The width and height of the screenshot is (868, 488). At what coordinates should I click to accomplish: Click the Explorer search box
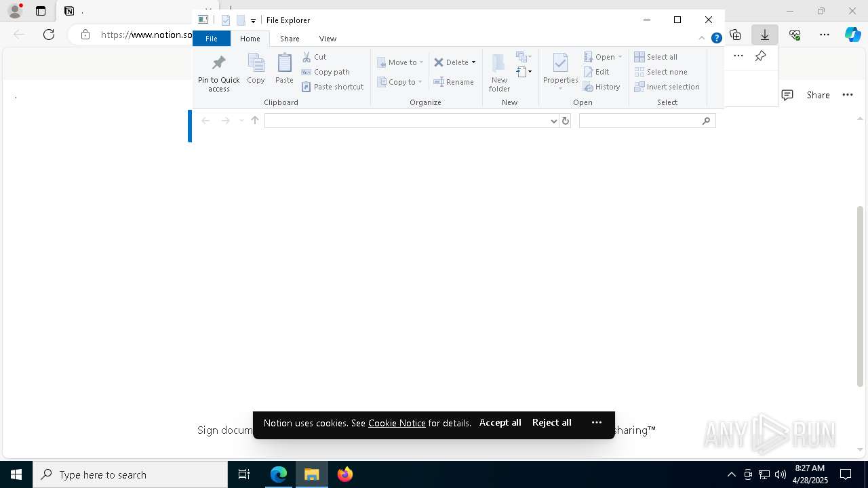(x=647, y=121)
